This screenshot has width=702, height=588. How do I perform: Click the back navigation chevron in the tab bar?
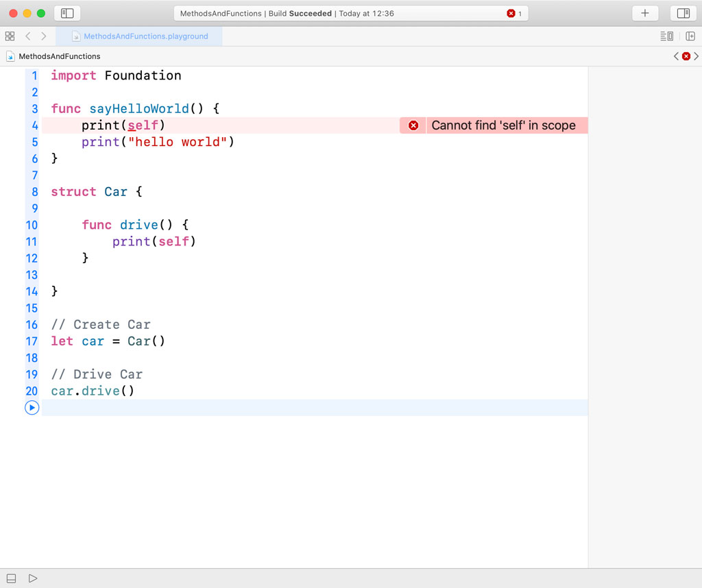tap(27, 36)
